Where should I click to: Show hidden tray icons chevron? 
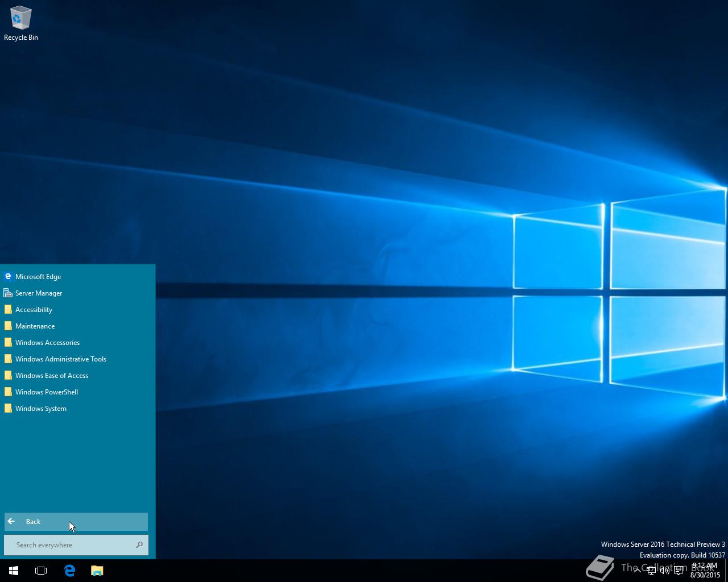(638, 571)
